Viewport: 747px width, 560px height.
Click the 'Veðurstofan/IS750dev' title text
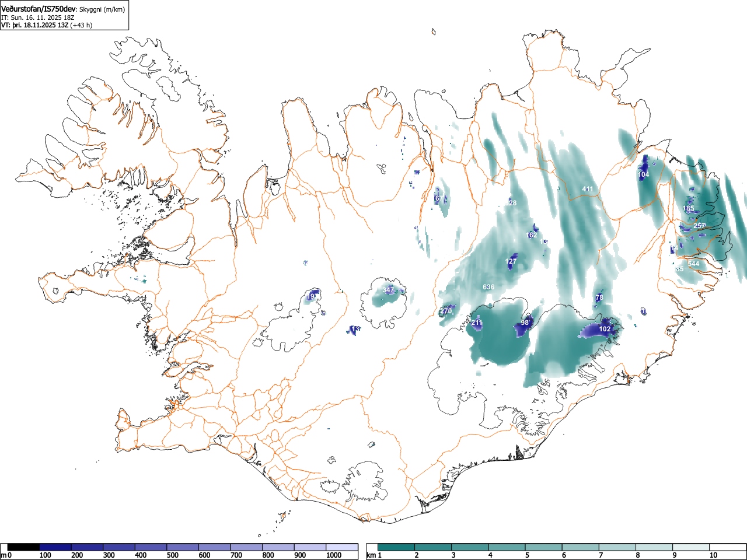[39, 9]
